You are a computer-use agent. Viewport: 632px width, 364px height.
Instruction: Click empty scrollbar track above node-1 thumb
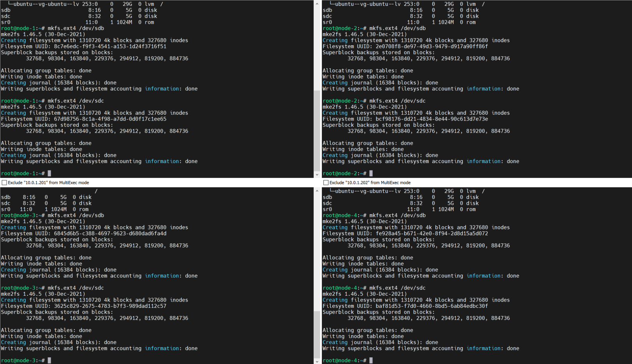pyautogui.click(x=317, y=47)
